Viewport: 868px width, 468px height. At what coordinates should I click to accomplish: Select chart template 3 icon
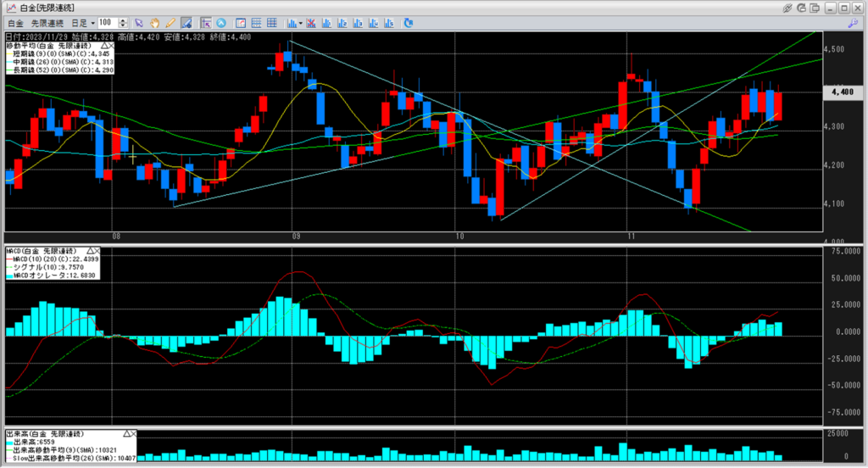[x=358, y=23]
